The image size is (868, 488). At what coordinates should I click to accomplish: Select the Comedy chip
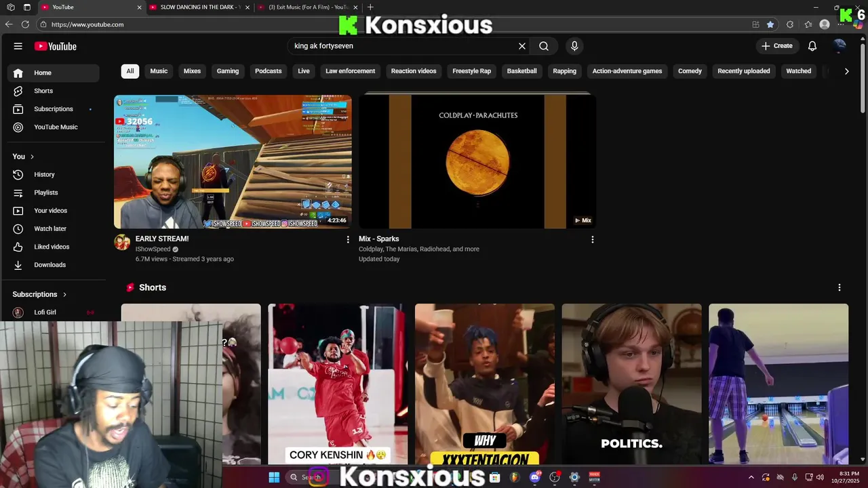tap(690, 71)
